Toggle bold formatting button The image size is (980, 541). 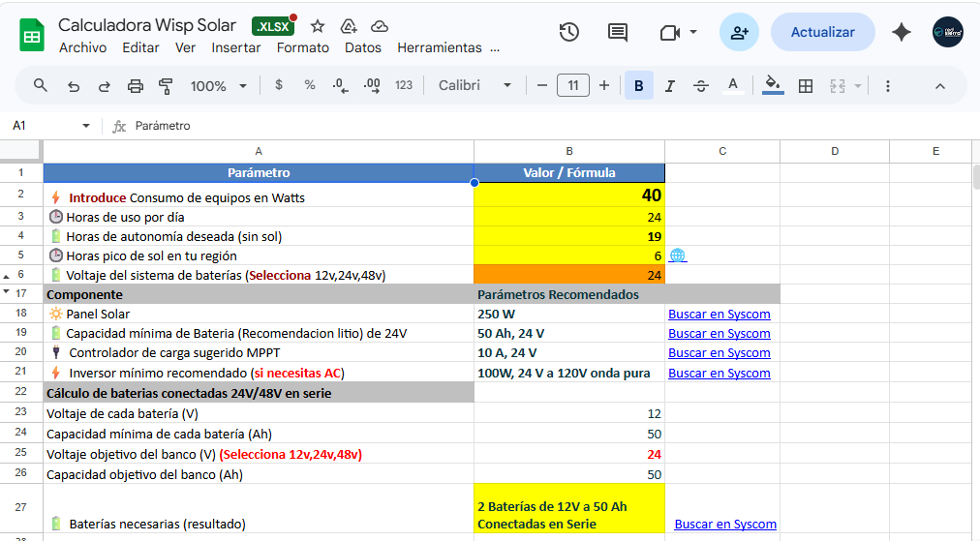(x=638, y=85)
